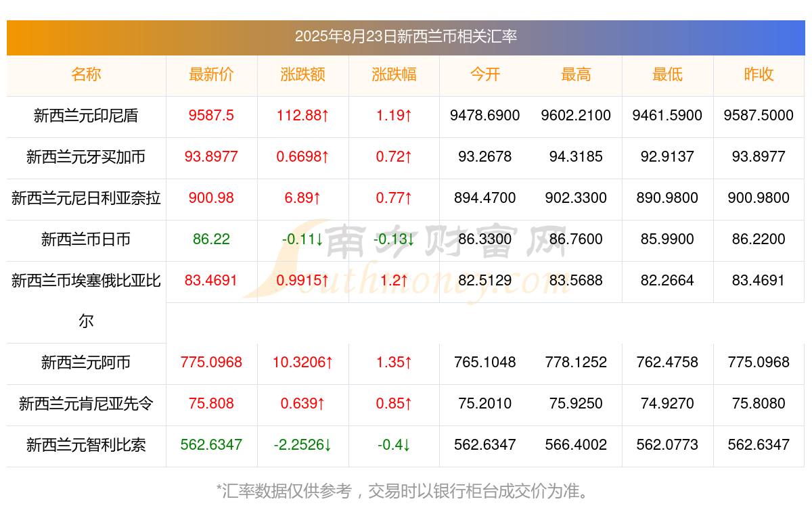
Task: Click the change percent -0.4↓
Action: (394, 446)
